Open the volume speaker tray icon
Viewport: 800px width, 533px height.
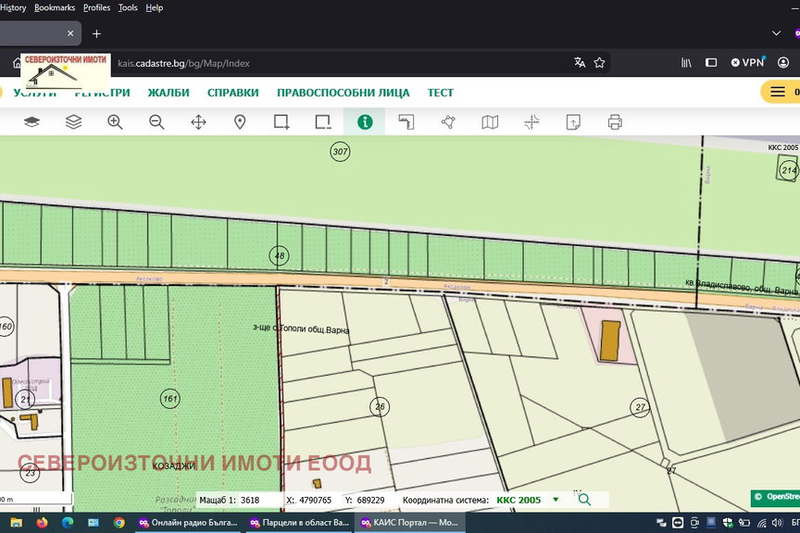pyautogui.click(x=778, y=523)
